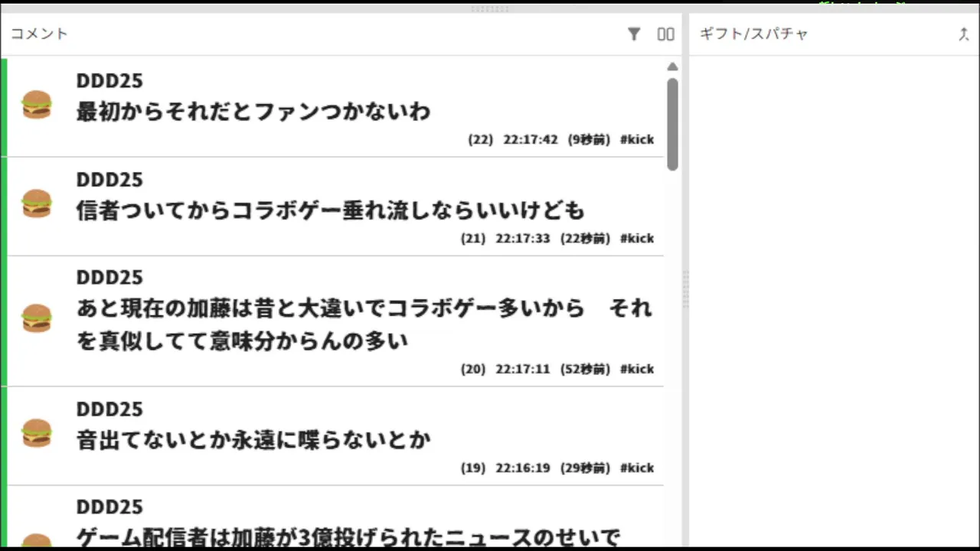Click burger avatar beside 信者ついてからコラボゲー comment
The image size is (980, 551).
point(37,204)
